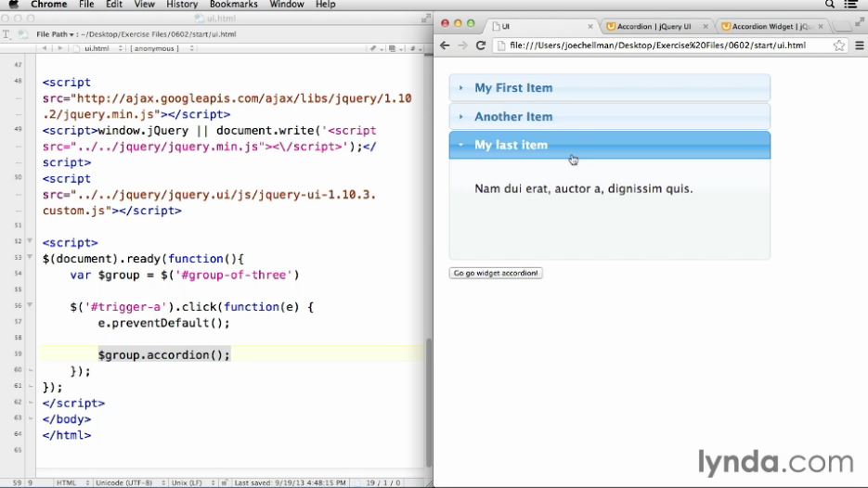868x488 pixels.
Task: Open the Unicode (UTF-8) encoding popup
Action: pos(130,483)
